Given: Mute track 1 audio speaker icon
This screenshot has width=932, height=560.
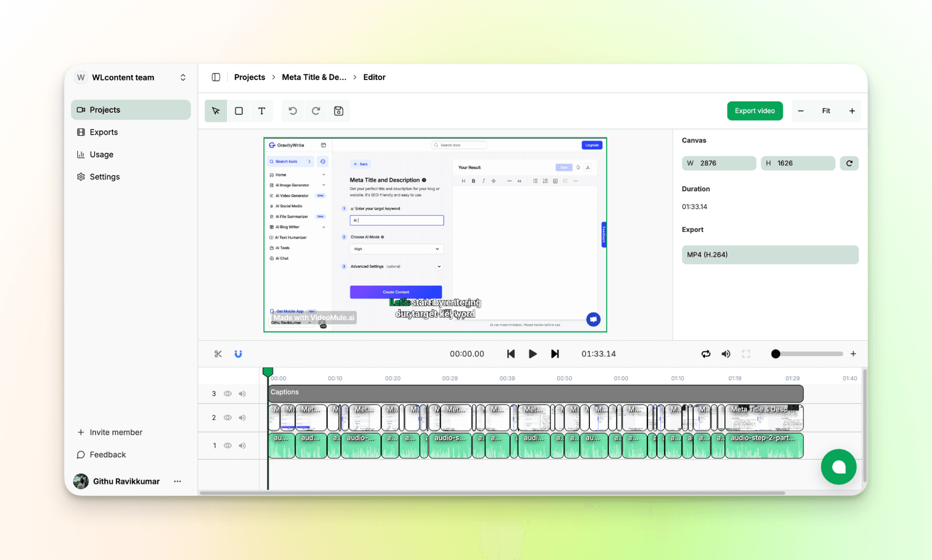Looking at the screenshot, I should click(x=242, y=445).
